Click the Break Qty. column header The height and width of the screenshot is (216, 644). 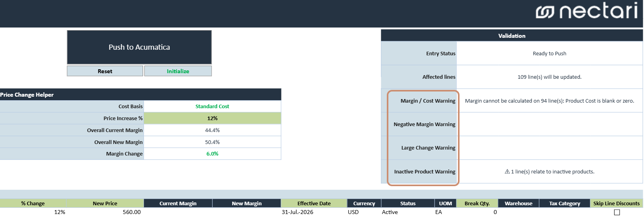coord(477,203)
